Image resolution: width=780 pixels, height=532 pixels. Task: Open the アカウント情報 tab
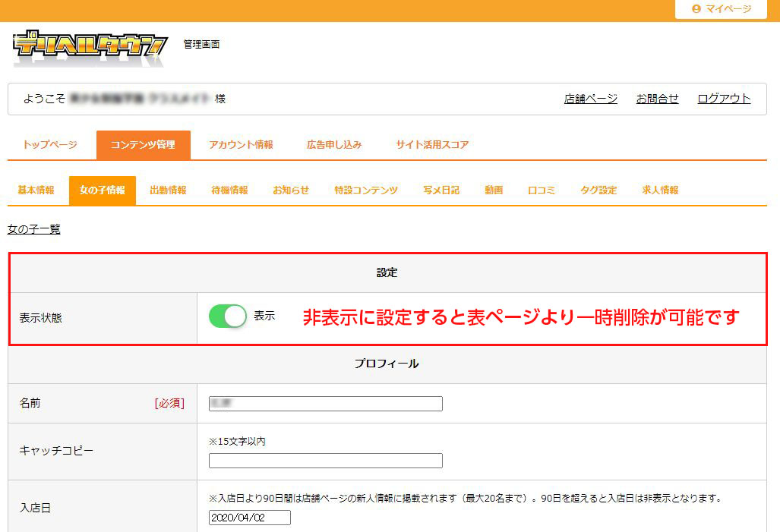(x=242, y=145)
